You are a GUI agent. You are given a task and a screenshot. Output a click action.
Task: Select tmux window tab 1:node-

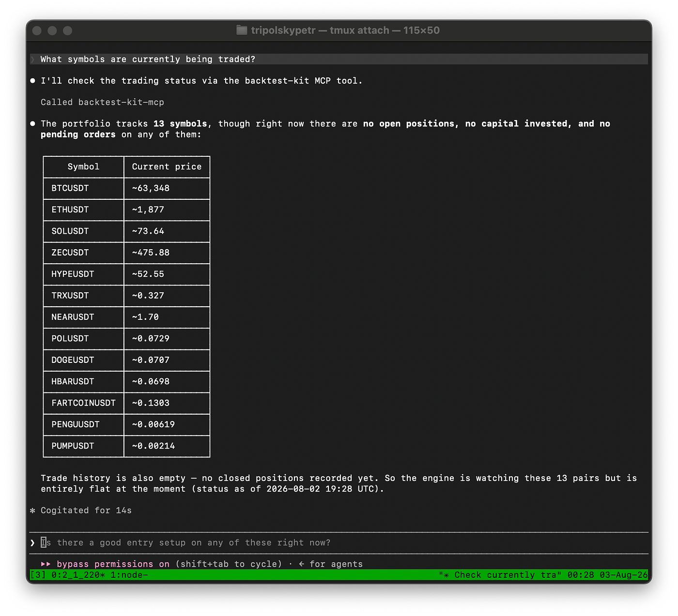[x=129, y=575]
